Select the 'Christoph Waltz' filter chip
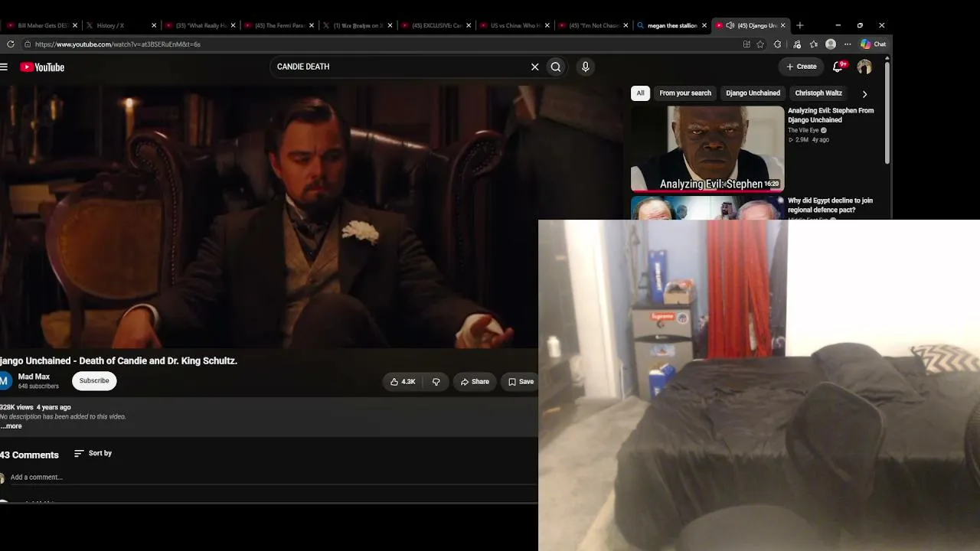The width and height of the screenshot is (980, 551). coord(818,93)
